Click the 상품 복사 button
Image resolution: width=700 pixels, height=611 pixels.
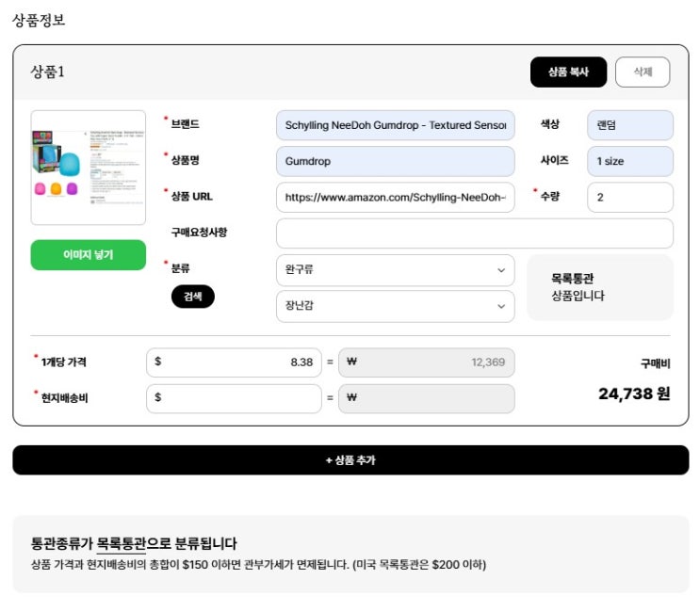(x=568, y=72)
